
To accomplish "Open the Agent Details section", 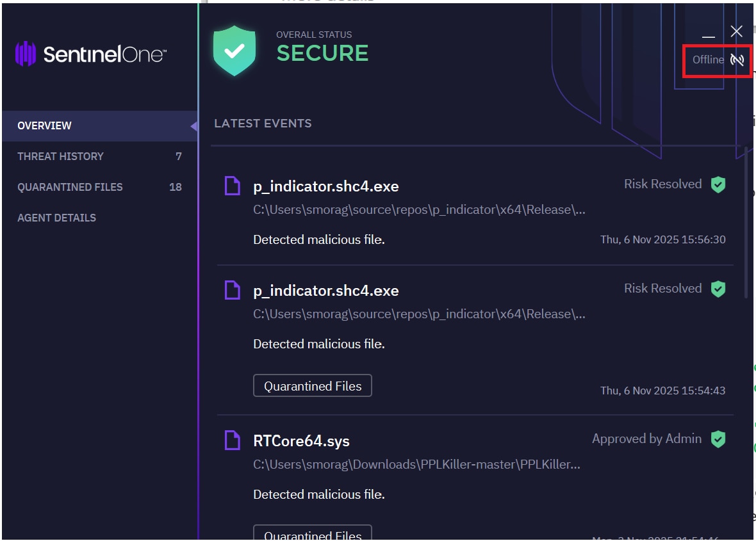I will 100,218.
